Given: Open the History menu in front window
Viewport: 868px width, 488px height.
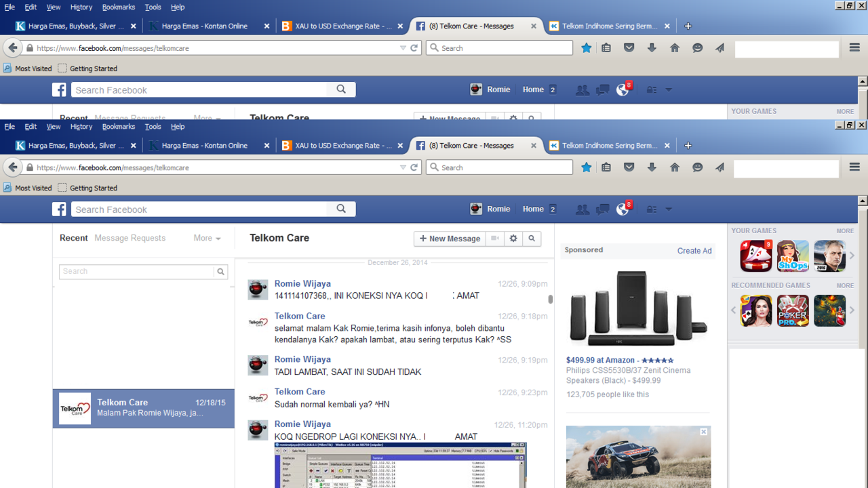Looking at the screenshot, I should [81, 127].
